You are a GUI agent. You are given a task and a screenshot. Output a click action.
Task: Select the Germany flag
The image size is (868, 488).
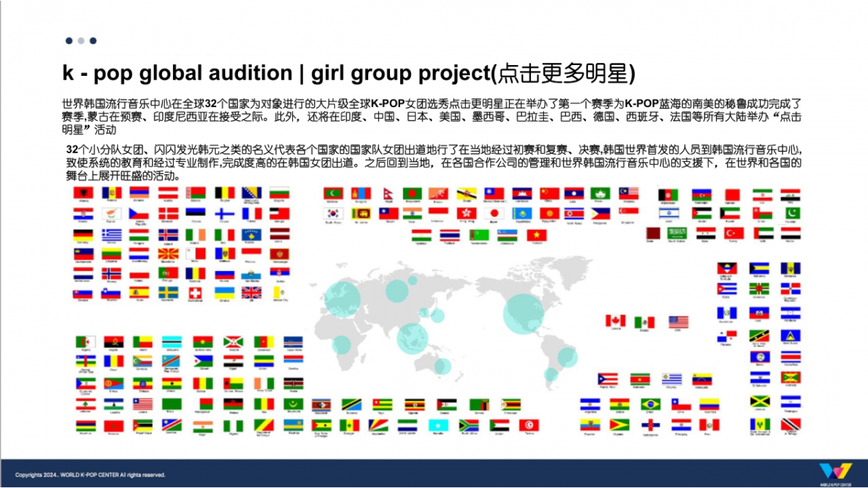coord(82,234)
